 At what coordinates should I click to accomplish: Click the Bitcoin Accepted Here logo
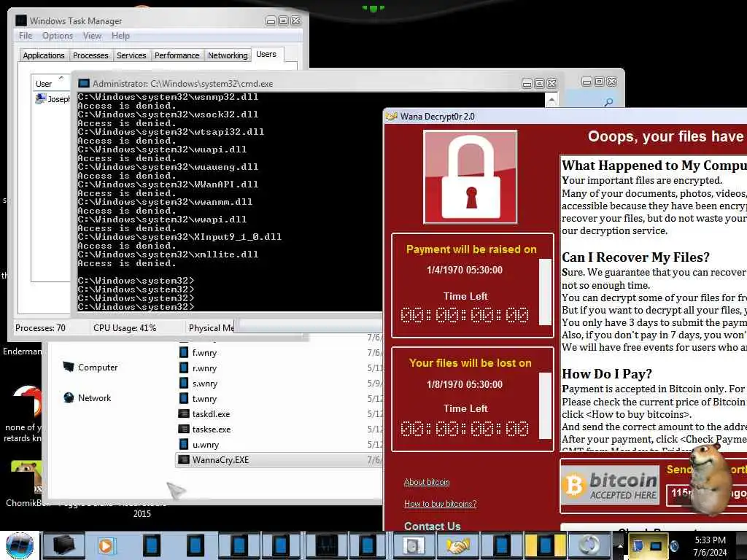coord(610,486)
